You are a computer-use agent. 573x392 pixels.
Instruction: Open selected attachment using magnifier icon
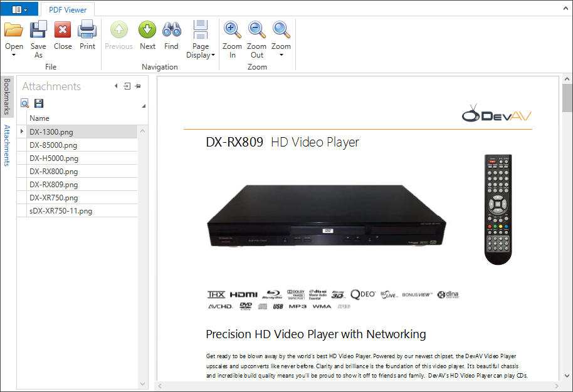click(x=24, y=103)
